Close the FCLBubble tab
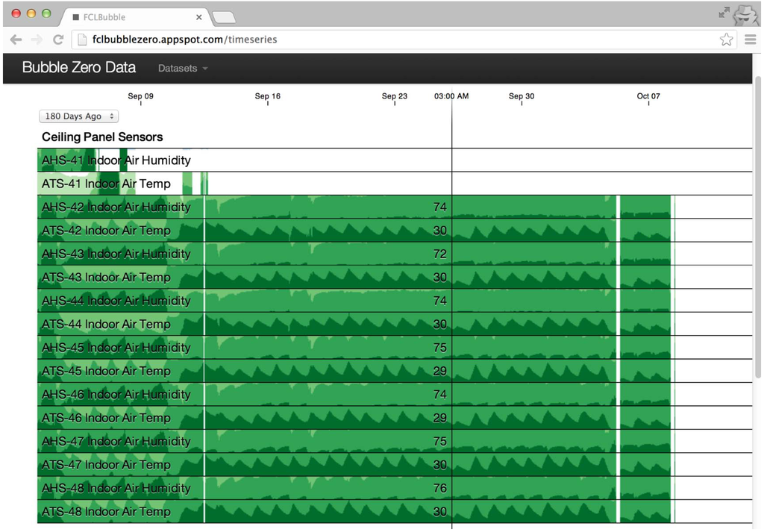The image size is (764, 532). [x=198, y=17]
